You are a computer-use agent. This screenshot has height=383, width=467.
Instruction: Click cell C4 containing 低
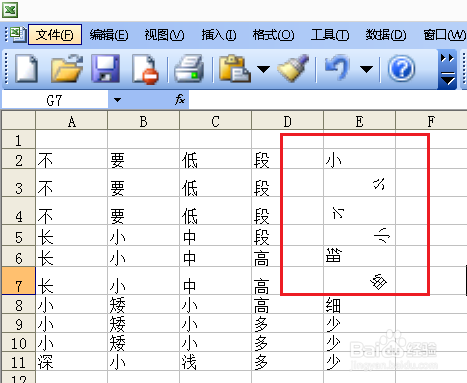[x=216, y=211]
